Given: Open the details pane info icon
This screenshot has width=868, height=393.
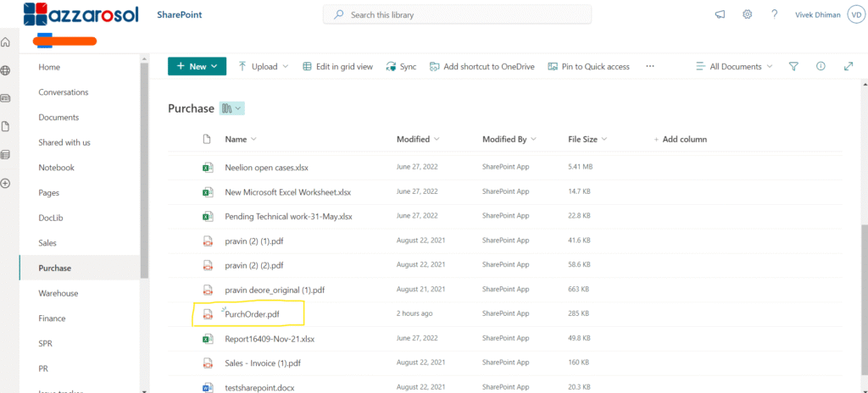Looking at the screenshot, I should 821,66.
